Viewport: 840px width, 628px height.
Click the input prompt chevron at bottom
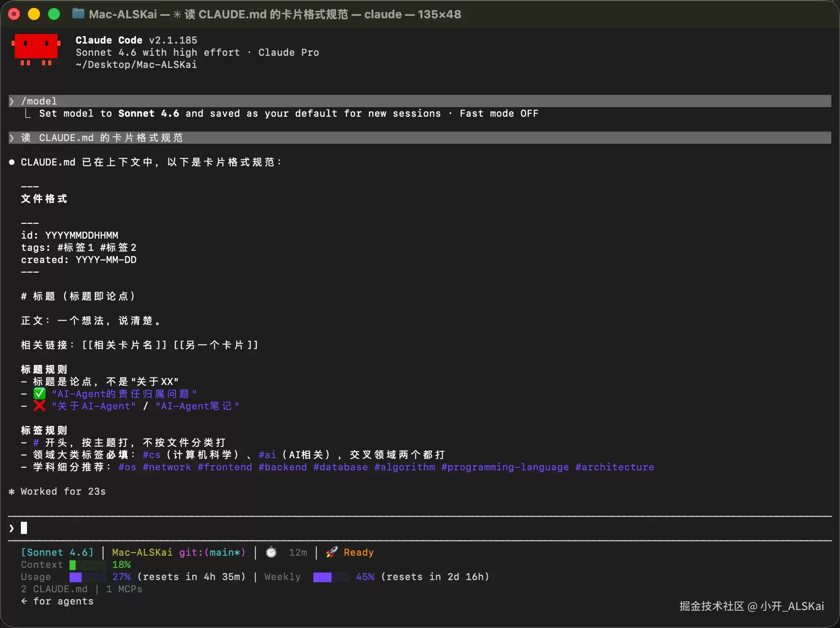click(x=12, y=528)
